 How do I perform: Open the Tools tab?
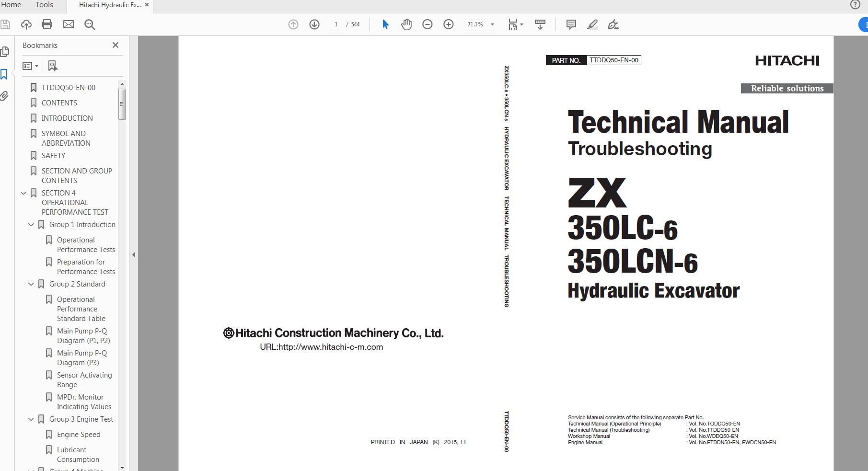tap(44, 5)
